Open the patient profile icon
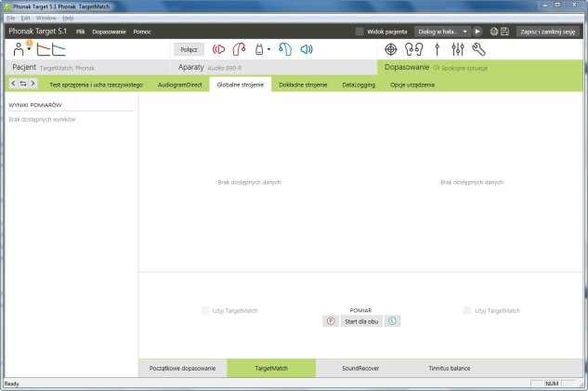Image resolution: width=588 pixels, height=391 pixels. click(18, 49)
